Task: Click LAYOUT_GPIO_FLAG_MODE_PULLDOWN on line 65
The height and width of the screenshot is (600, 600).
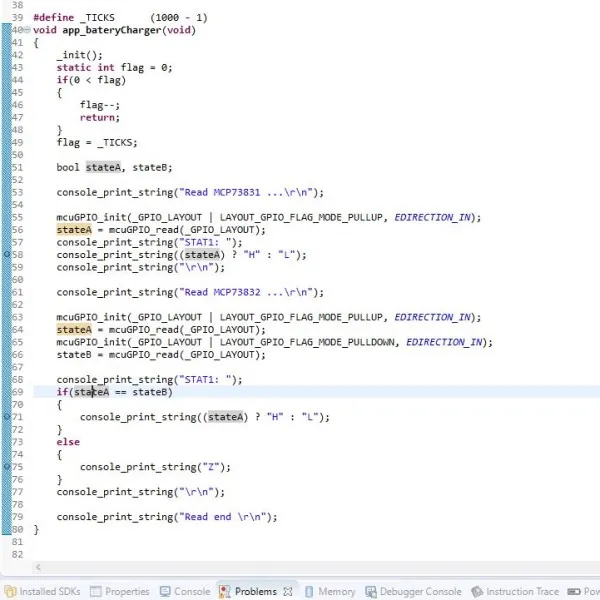Action: point(307,342)
